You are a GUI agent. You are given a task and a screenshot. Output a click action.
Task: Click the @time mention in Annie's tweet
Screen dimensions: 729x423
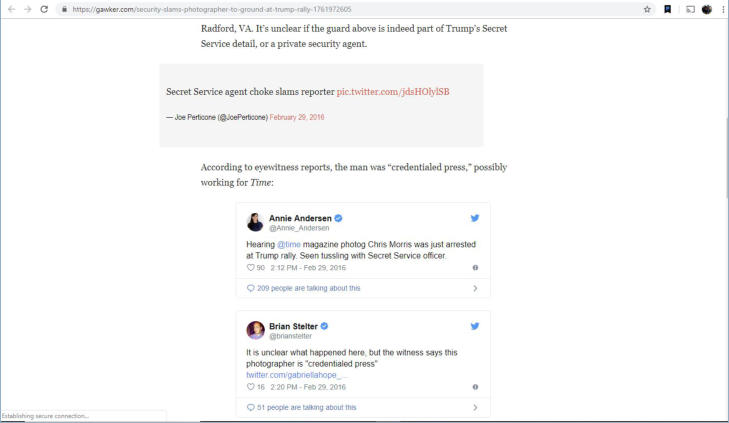coord(288,244)
